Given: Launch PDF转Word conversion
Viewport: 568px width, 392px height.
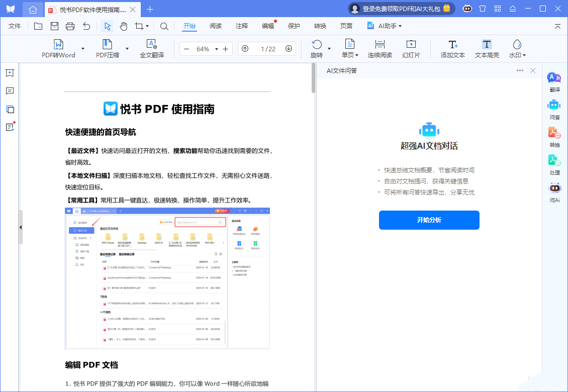Looking at the screenshot, I should click(x=58, y=49).
